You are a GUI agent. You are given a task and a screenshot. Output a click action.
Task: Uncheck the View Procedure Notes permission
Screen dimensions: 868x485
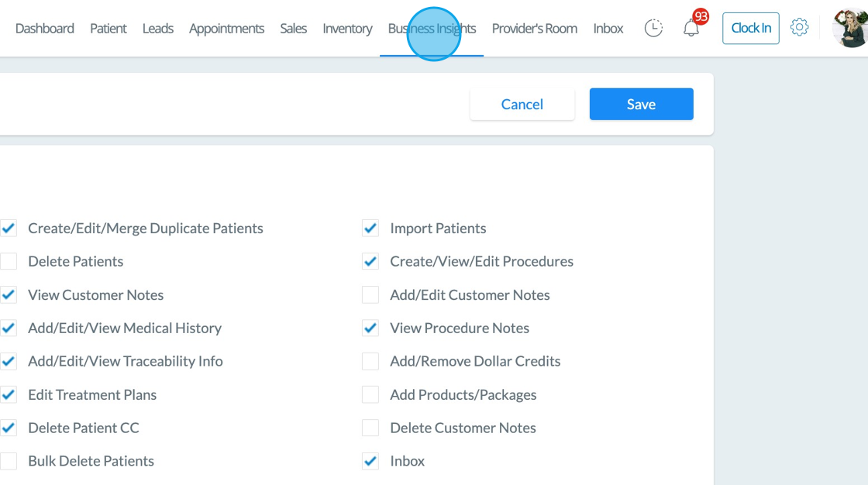(x=370, y=328)
